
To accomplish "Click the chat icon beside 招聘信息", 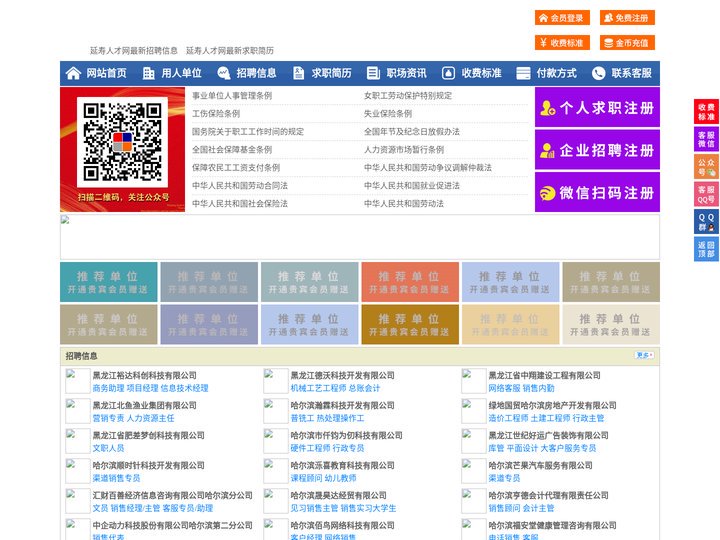I will coord(223,73).
